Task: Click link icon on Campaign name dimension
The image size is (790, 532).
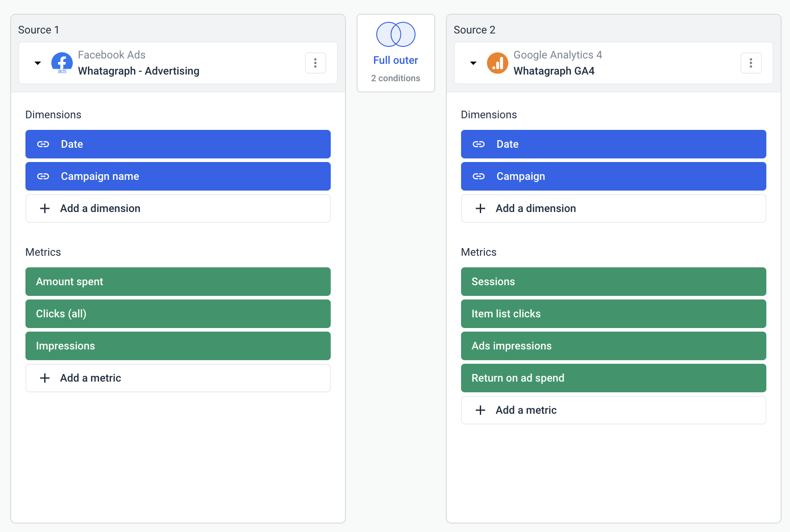Action: [43, 176]
